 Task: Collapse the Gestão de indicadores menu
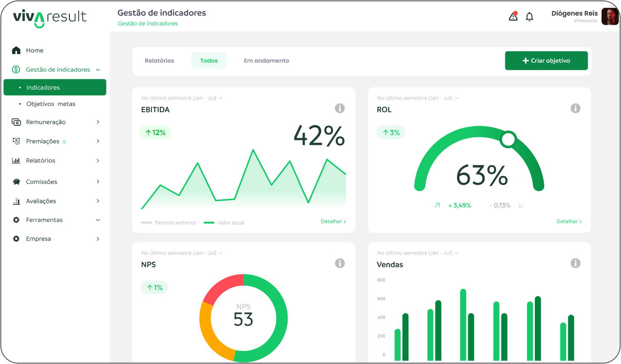(x=98, y=70)
